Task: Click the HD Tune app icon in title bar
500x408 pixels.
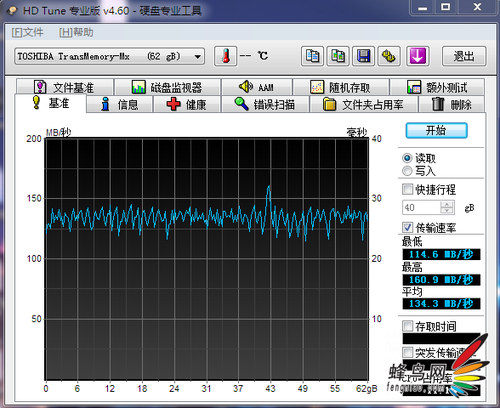Action: pos(12,11)
